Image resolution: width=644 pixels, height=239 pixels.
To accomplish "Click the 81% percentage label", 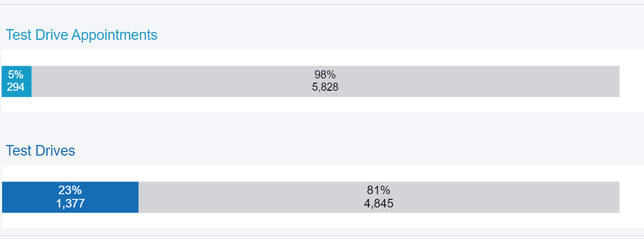I will 378,191.
